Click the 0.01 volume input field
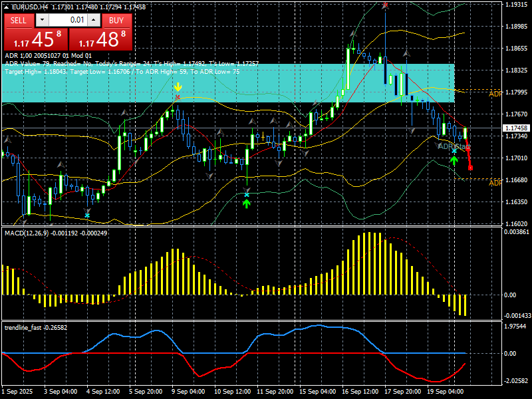 68,20
